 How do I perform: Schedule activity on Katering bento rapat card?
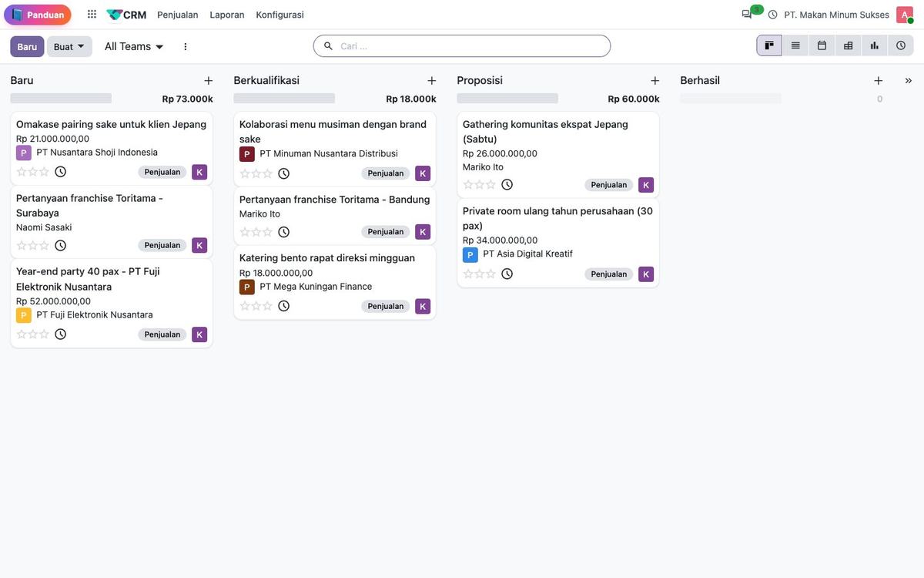point(283,306)
